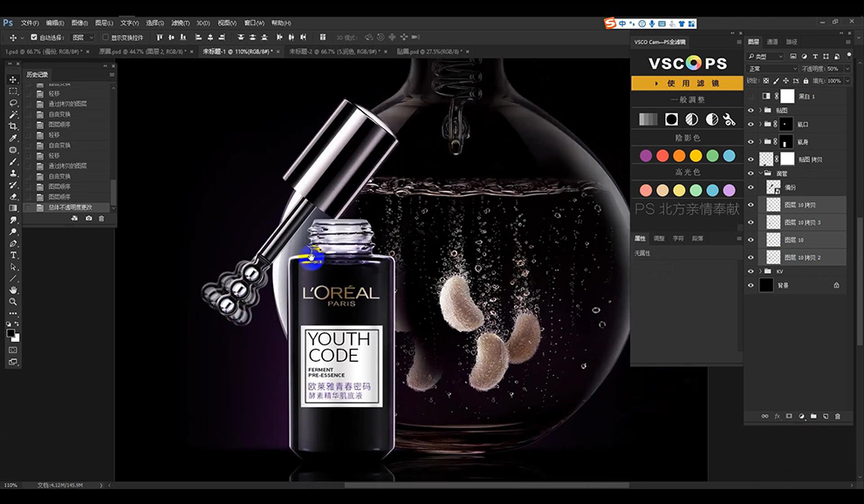Create new snapshot camera icon in History
This screenshot has height=504, width=864.
coord(89,219)
